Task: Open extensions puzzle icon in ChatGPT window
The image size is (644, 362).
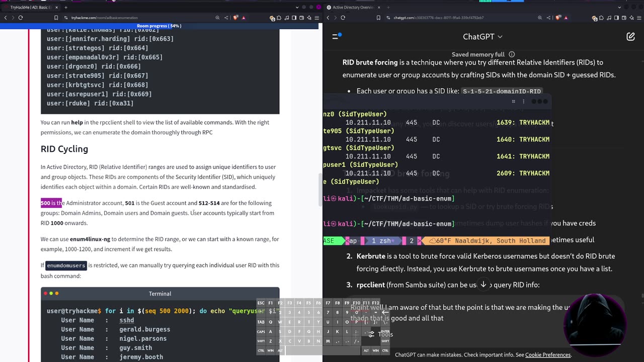Action: (601, 18)
